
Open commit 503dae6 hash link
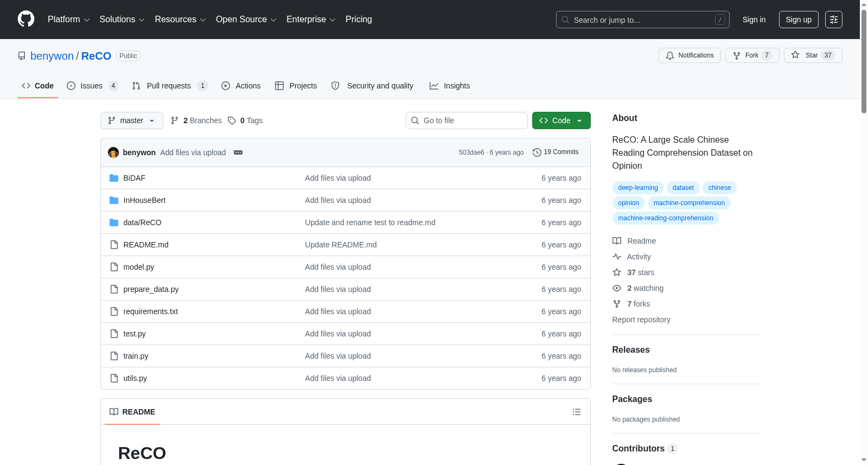tap(471, 152)
